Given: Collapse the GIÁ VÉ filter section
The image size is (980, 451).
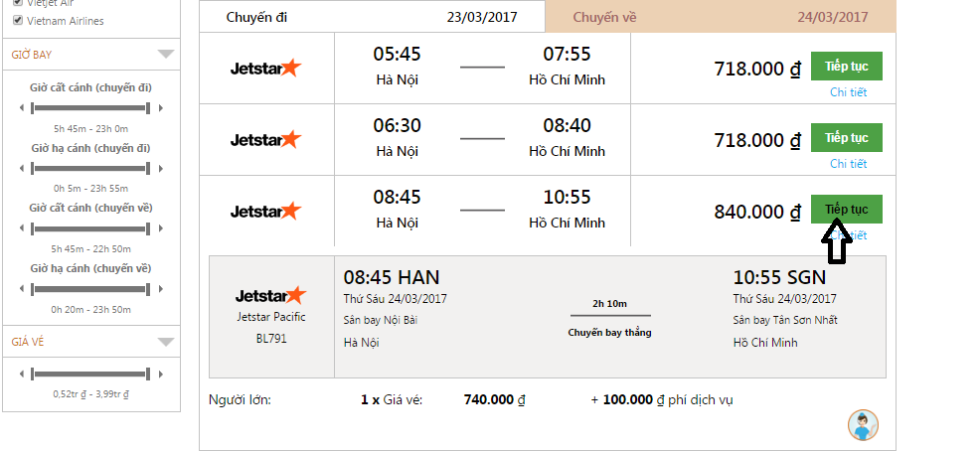Looking at the screenshot, I should (166, 342).
